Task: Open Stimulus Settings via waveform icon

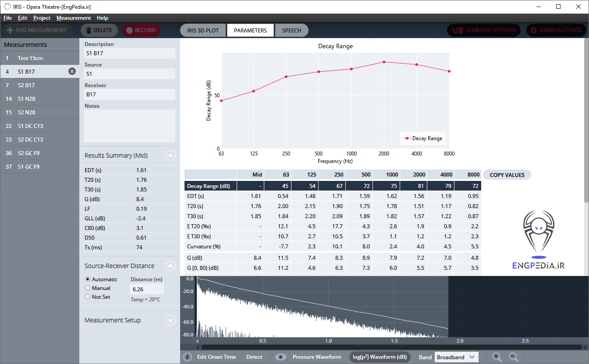Action: point(457,30)
